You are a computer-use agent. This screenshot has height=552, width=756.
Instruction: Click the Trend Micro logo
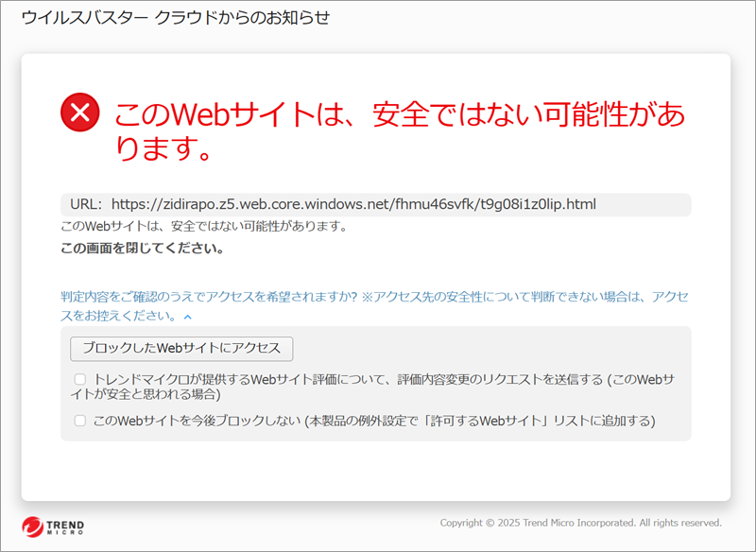click(53, 526)
